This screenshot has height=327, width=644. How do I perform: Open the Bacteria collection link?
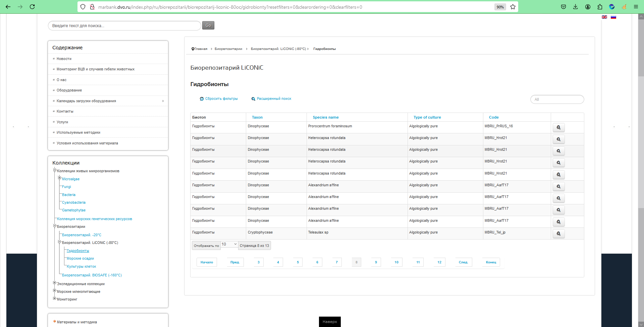click(x=69, y=195)
